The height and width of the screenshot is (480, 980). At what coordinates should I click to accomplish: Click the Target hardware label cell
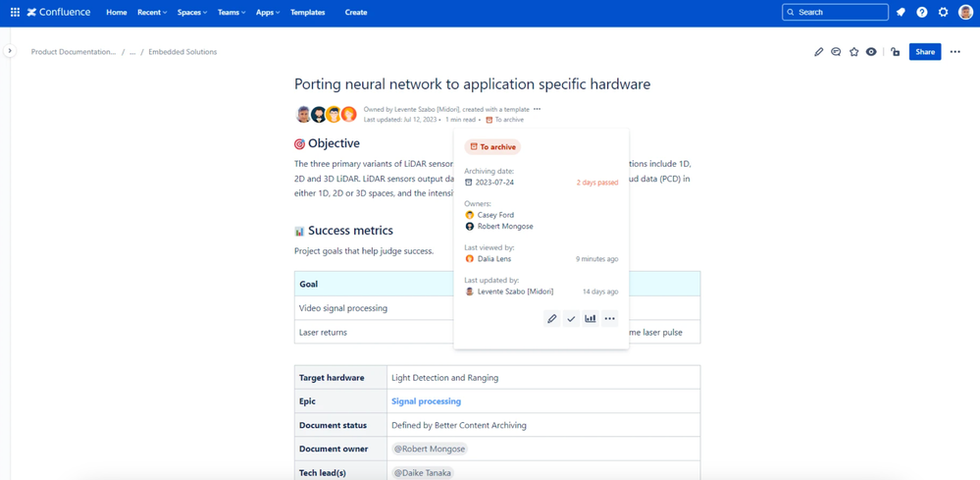[x=340, y=378]
